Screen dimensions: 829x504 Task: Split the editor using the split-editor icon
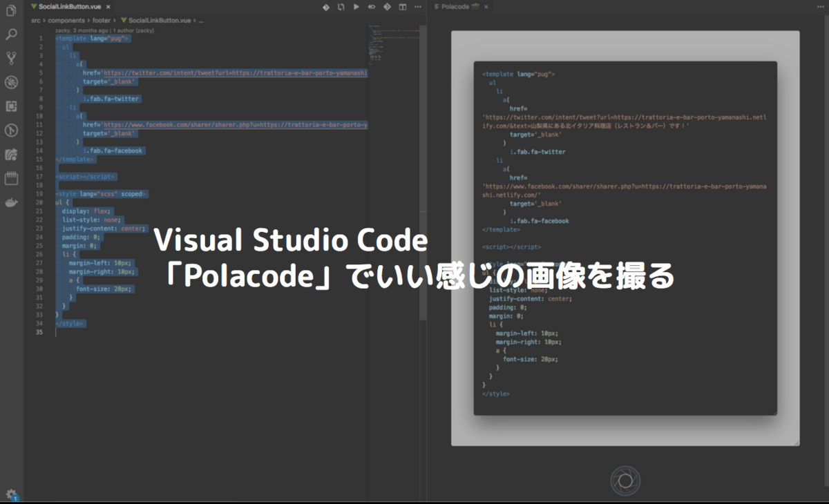403,7
